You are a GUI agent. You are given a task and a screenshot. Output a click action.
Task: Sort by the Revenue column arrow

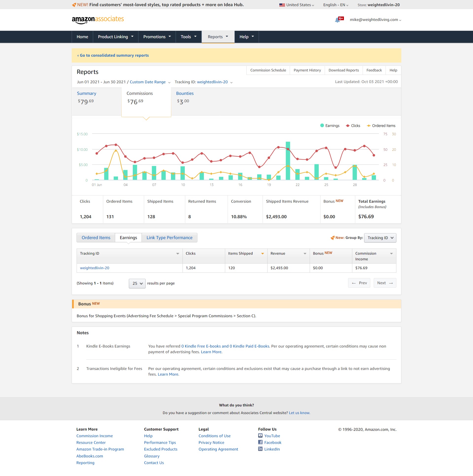(305, 254)
